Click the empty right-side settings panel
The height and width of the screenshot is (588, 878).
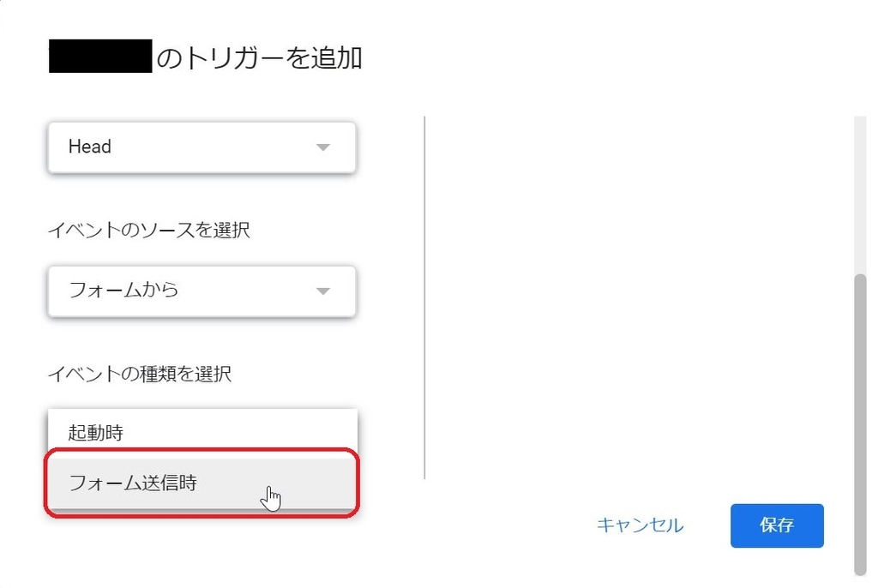coord(640,297)
